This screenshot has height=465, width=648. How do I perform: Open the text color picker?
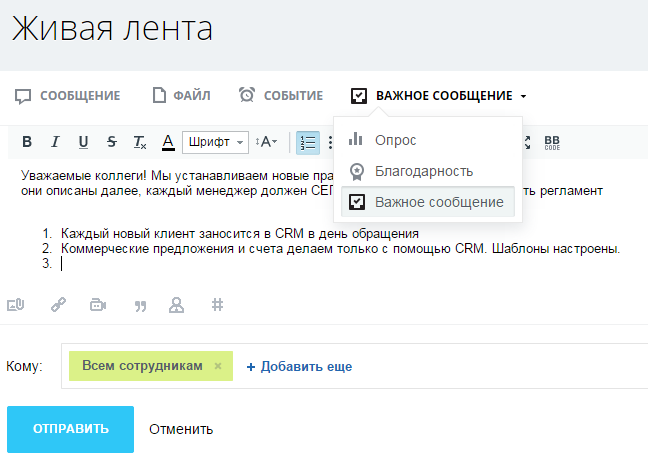pos(168,143)
